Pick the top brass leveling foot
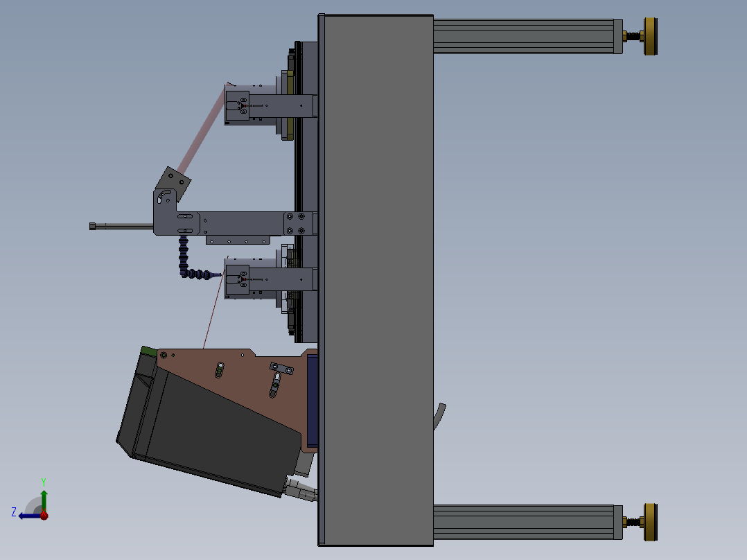This screenshot has height=560, width=747. coord(650,36)
